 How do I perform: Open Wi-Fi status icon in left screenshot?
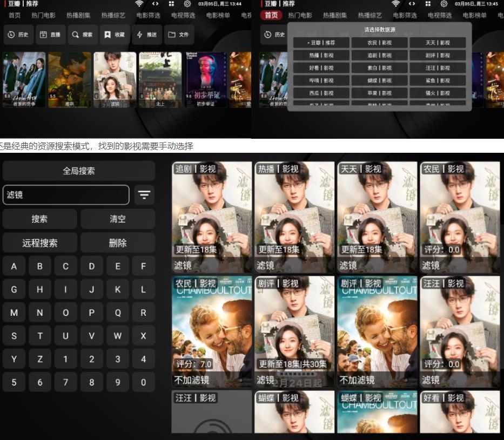pyautogui.click(x=139, y=4)
